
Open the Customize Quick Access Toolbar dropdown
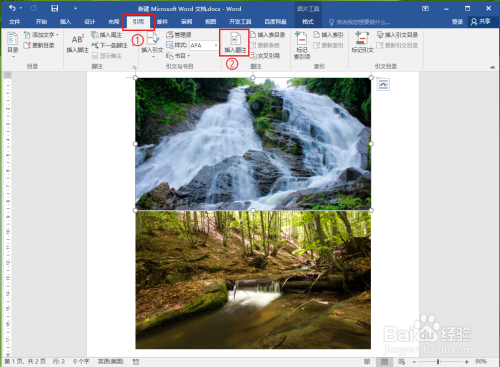pyautogui.click(x=75, y=8)
